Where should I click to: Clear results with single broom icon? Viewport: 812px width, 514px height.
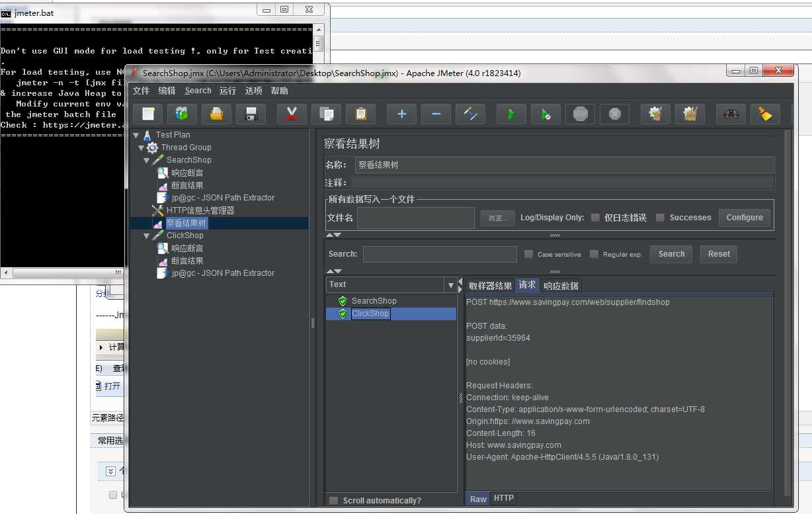click(x=655, y=114)
